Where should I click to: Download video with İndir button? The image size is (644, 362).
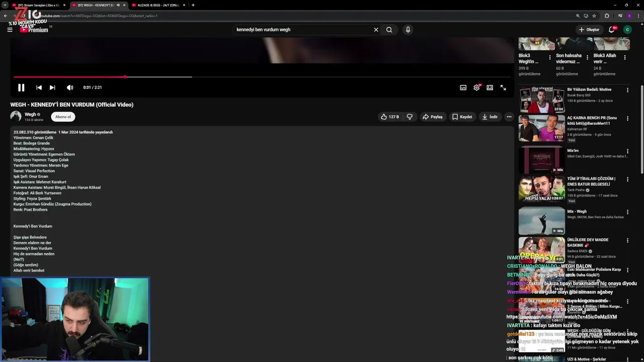coord(490,117)
